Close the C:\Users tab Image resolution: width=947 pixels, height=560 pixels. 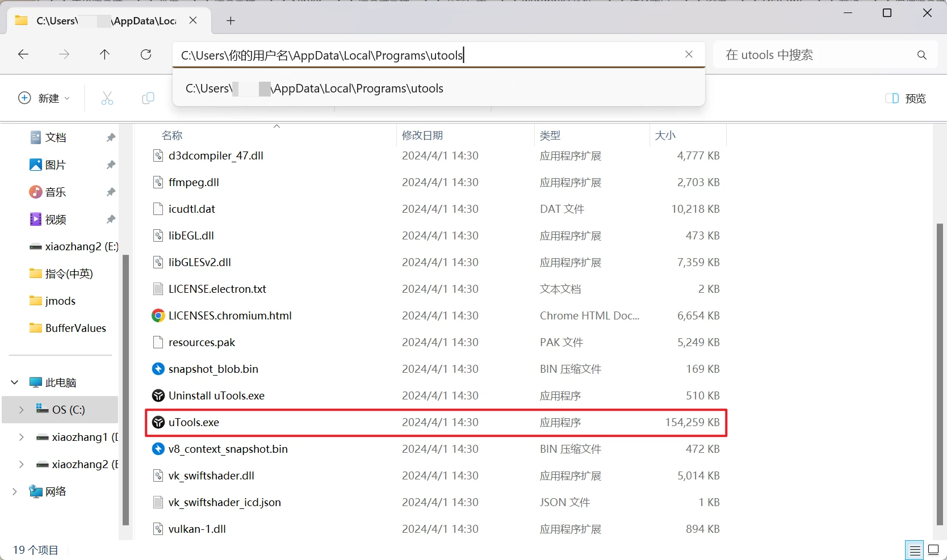click(193, 20)
